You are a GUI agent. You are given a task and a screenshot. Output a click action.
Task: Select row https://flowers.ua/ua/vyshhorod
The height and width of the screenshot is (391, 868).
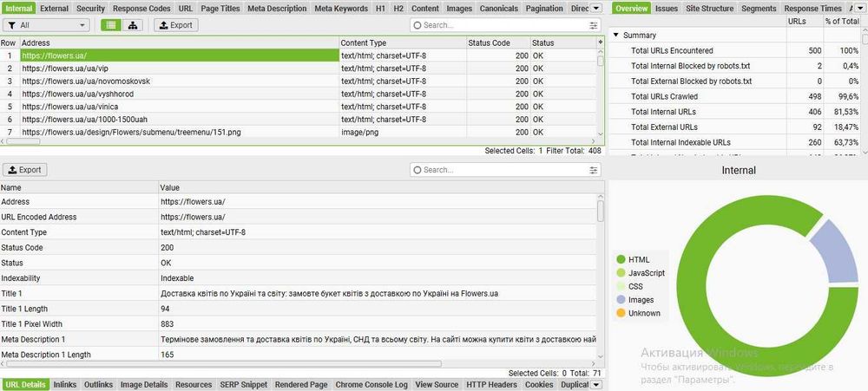click(299, 94)
